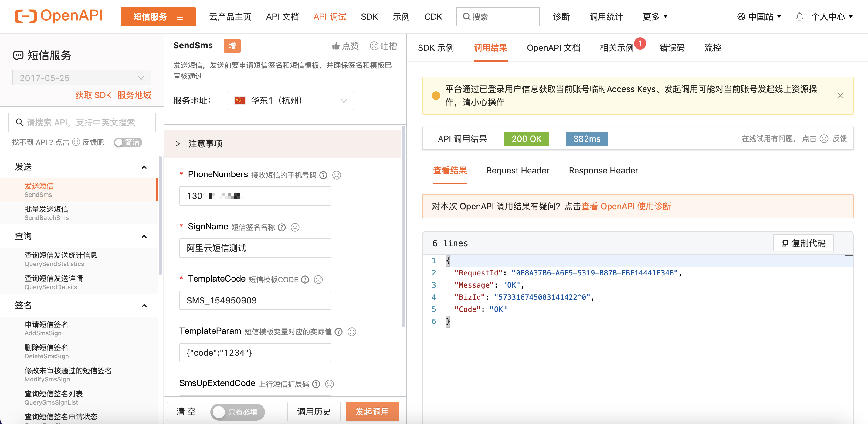The image size is (868, 424).
Task: Click the 清空 button
Action: point(186,412)
